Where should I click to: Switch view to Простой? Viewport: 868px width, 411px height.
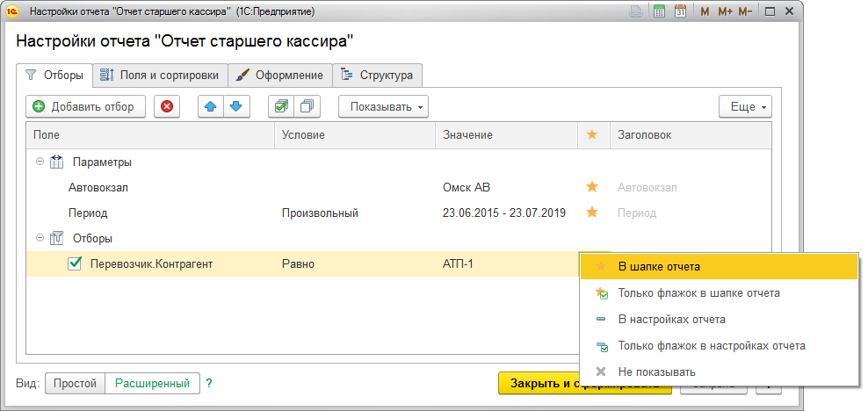click(x=75, y=384)
